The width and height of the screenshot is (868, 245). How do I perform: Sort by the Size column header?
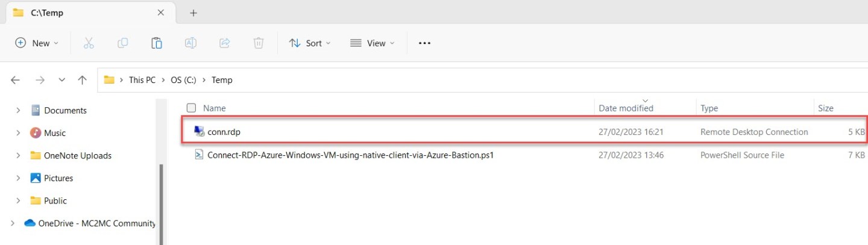(x=826, y=108)
